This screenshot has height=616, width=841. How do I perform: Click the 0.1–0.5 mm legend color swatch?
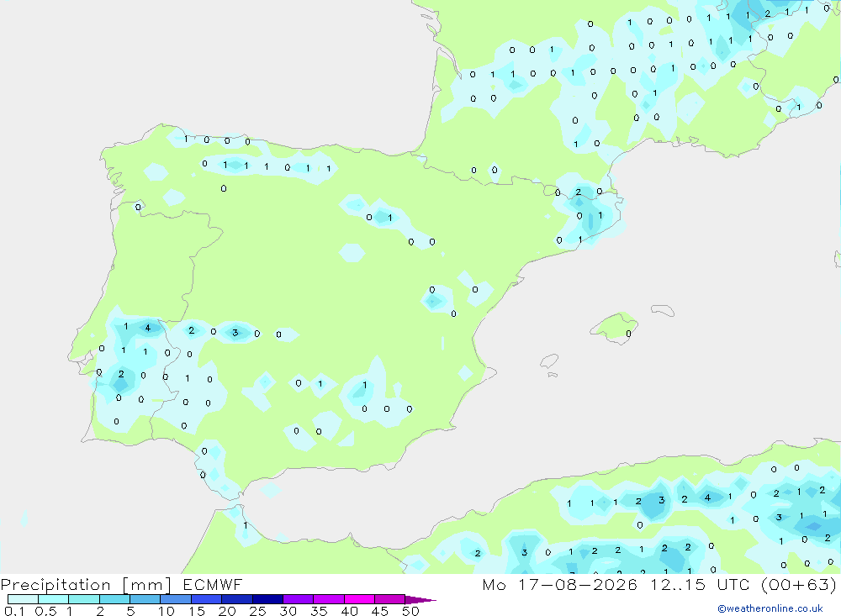(x=23, y=599)
